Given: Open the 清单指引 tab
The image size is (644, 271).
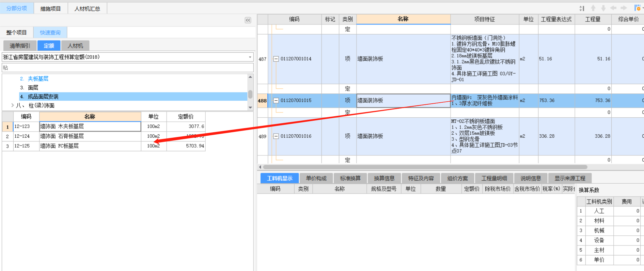Looking at the screenshot, I should 20,46.
